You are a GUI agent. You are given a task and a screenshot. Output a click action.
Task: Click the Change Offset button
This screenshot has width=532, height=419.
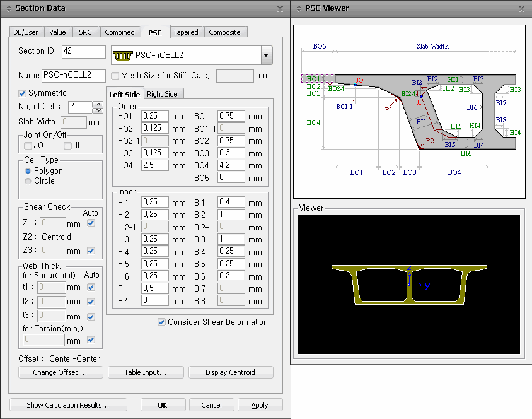(61, 372)
